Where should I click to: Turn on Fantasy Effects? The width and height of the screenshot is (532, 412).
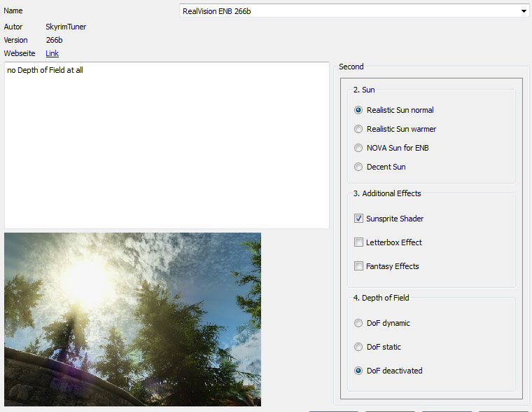click(359, 266)
